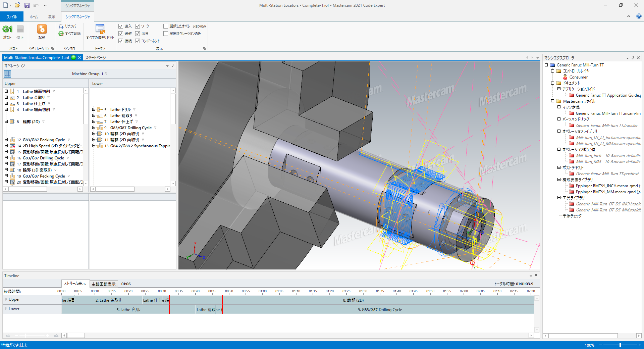This screenshot has height=349, width=644.
Task: Click the New file icon in quick access
Action: pyautogui.click(x=5, y=5)
